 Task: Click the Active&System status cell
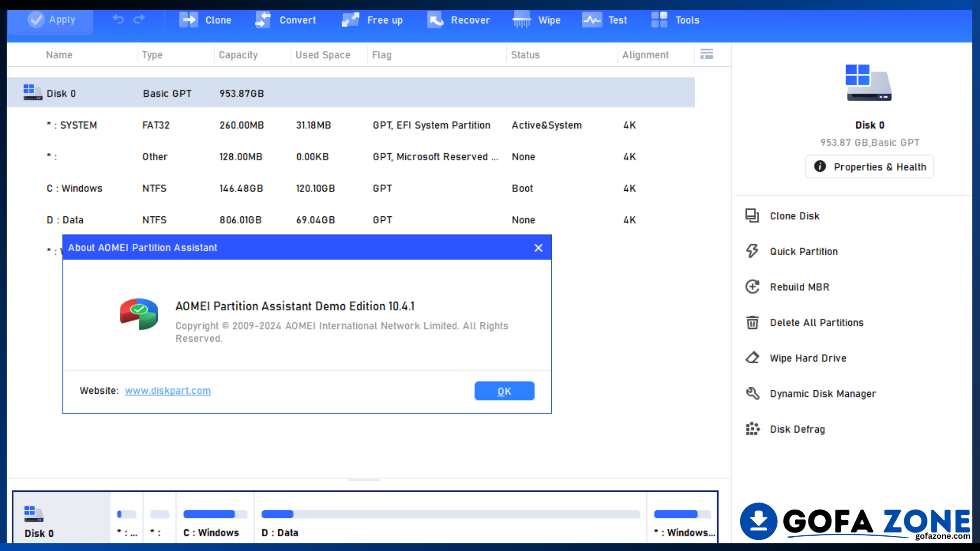547,125
